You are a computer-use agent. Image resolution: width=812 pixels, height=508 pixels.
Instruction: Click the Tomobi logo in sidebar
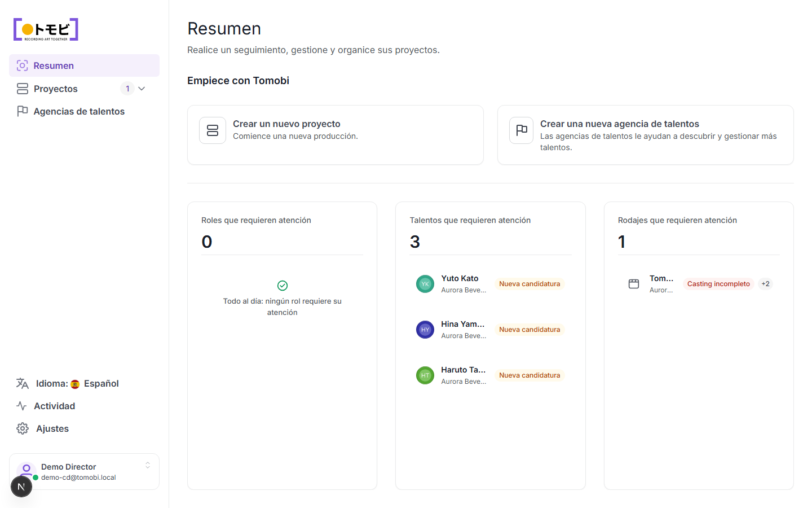click(x=46, y=29)
